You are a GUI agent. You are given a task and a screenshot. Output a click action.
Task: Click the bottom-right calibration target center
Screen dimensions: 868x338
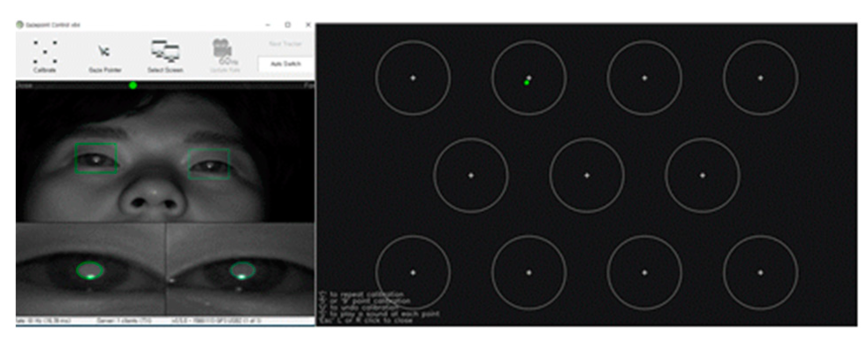[x=760, y=273]
